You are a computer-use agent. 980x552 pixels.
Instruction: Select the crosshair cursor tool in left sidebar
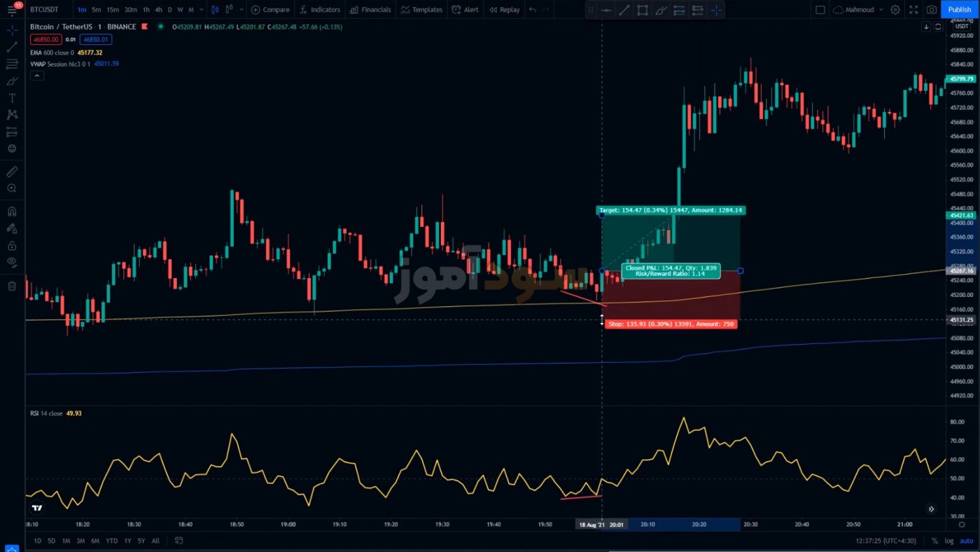(x=12, y=31)
